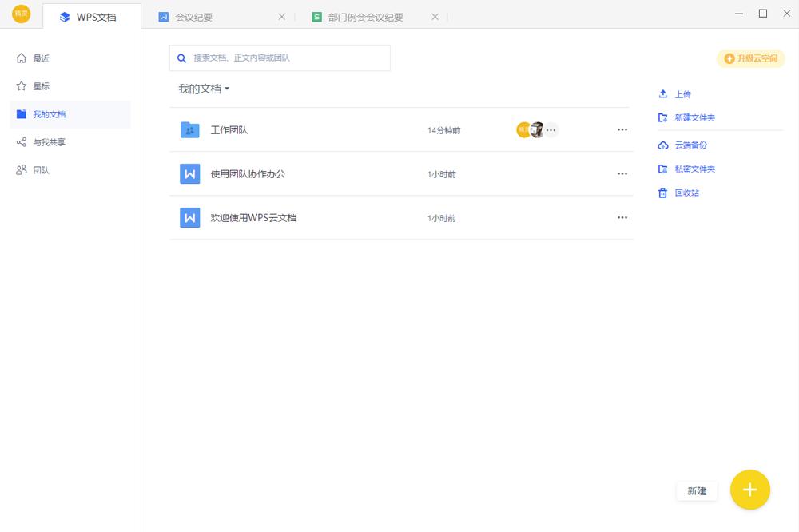Open the 工作团队 folder name
This screenshot has width=799, height=532.
click(x=229, y=130)
